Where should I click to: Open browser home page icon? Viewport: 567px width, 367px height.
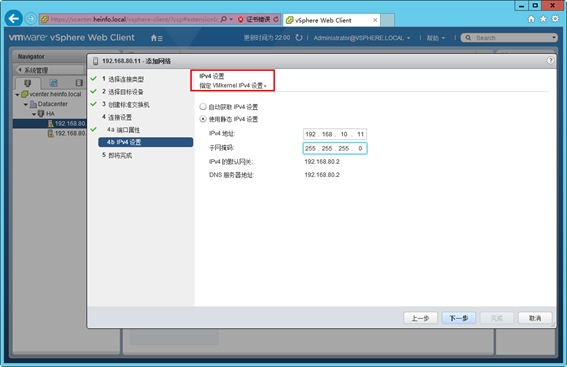point(531,19)
